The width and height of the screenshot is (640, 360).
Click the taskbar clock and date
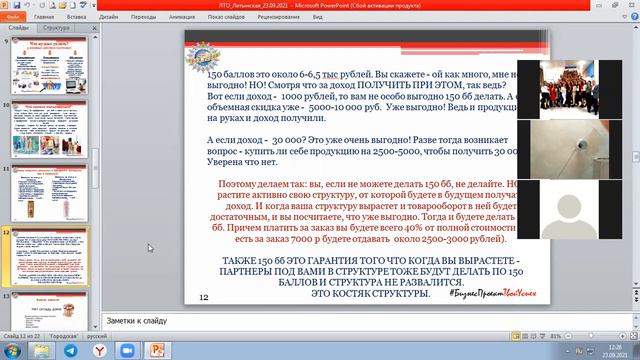[x=615, y=351]
